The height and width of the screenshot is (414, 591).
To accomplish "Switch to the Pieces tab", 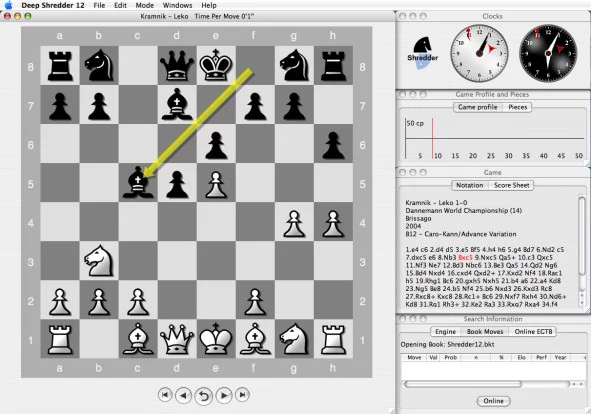I will click(x=518, y=107).
